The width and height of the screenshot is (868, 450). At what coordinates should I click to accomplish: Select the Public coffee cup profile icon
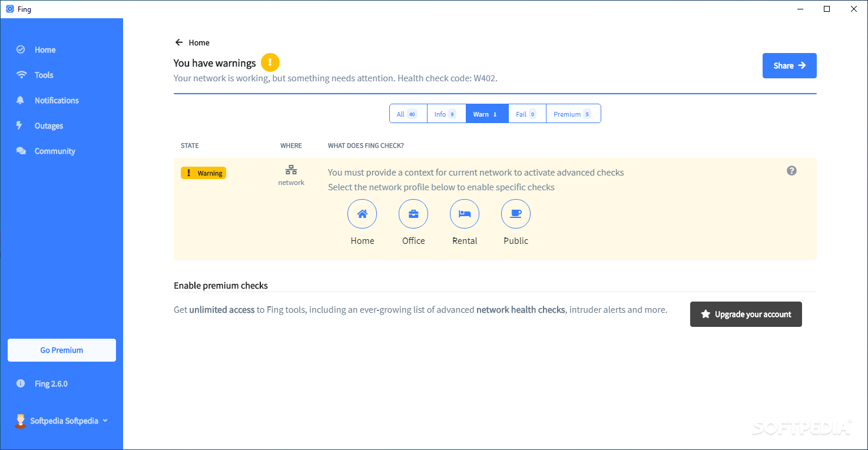[516, 214]
